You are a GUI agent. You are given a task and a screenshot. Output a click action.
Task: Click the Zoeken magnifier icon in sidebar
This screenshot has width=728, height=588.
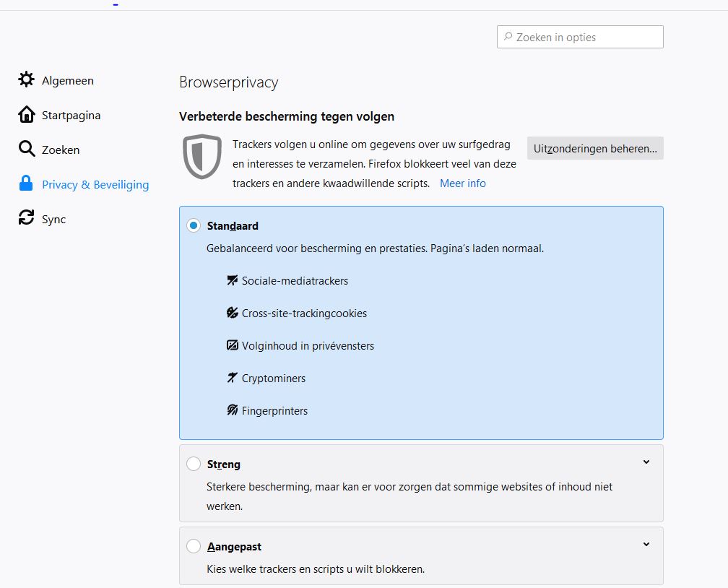click(27, 150)
